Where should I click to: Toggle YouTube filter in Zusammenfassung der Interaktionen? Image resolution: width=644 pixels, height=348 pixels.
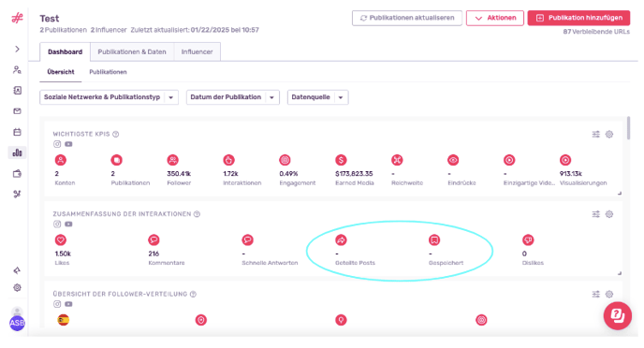tap(68, 225)
